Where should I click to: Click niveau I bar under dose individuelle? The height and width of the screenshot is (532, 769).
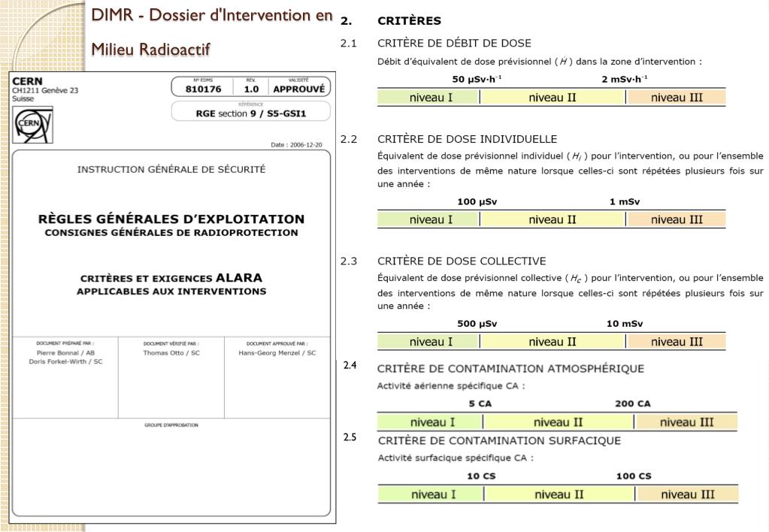(428, 219)
